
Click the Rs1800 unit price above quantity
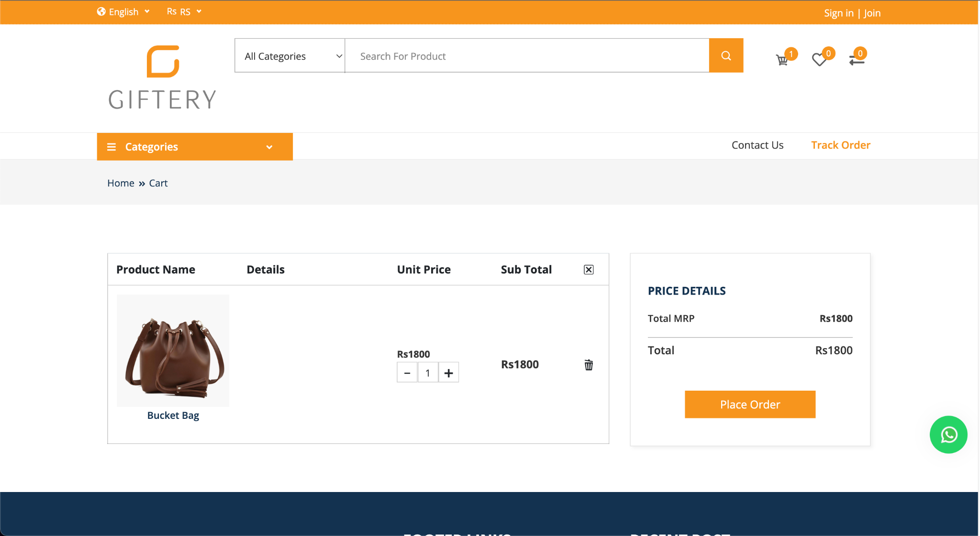[413, 354]
